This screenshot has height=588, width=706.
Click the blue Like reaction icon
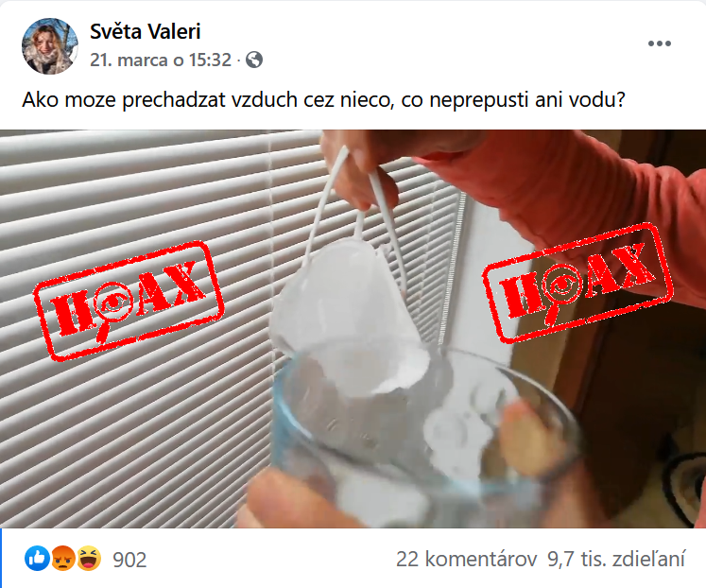[37, 559]
